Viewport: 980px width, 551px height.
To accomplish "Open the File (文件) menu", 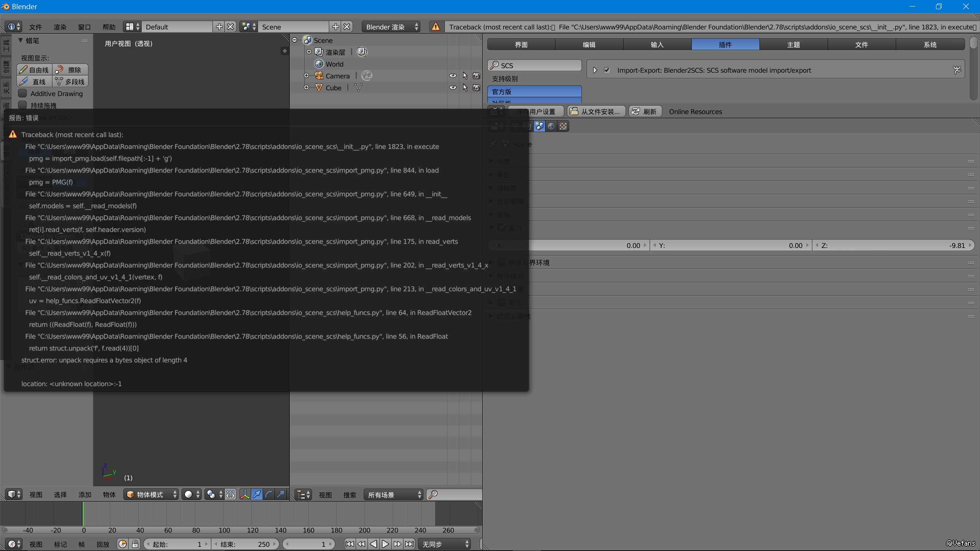I will pyautogui.click(x=35, y=27).
